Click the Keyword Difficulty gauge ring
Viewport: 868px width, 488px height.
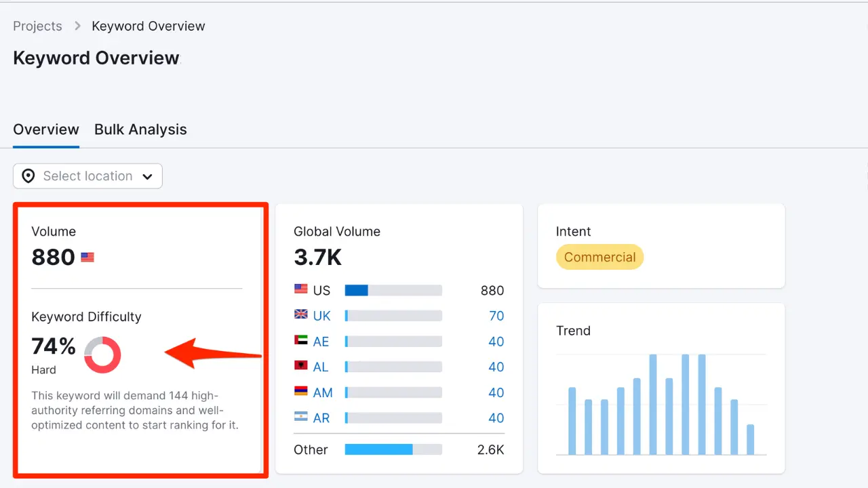102,354
